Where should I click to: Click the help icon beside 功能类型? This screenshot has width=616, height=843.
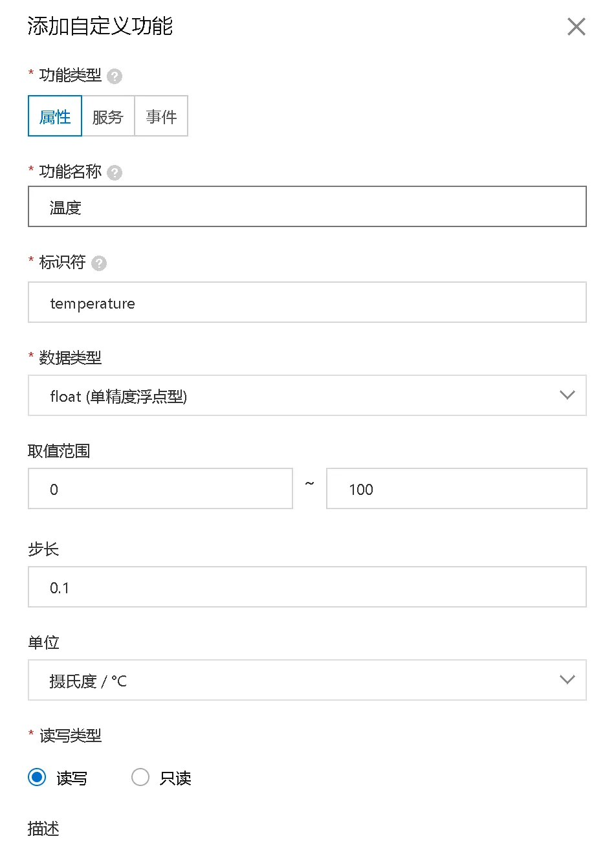click(x=115, y=76)
